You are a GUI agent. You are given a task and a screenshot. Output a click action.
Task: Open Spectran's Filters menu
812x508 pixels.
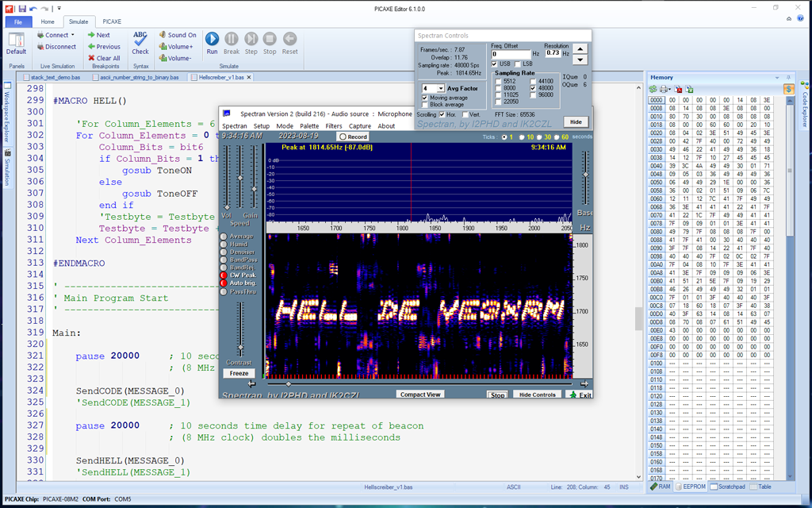click(334, 126)
